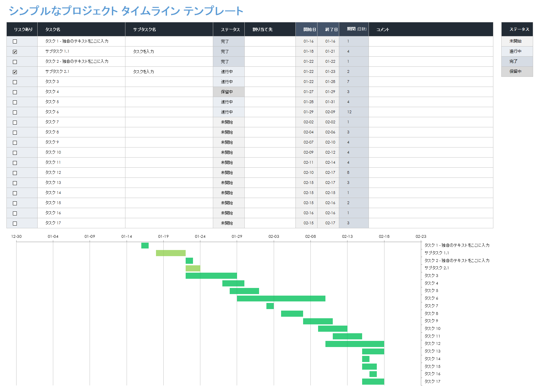538x392 pixels.
Task: Tick the risk checkbox for タスク 7
Action: [x=15, y=122]
